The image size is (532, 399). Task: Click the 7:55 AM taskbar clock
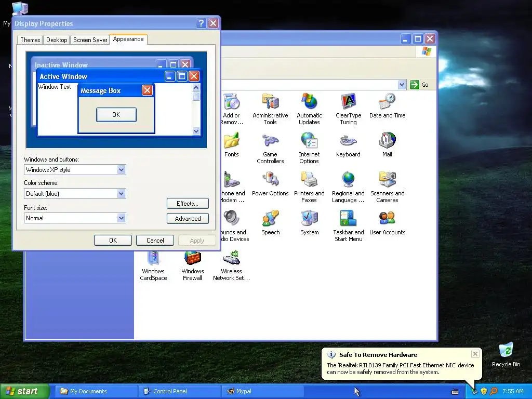click(513, 391)
